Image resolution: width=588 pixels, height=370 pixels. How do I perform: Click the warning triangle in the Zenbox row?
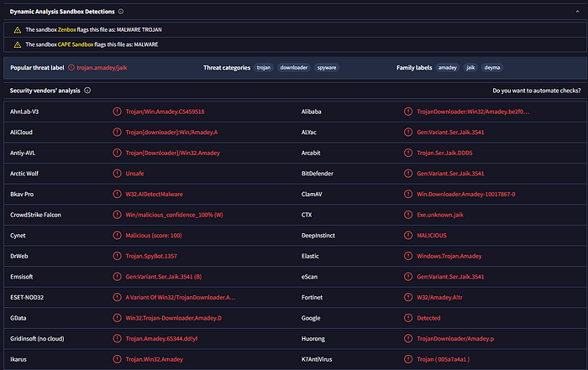(x=18, y=30)
